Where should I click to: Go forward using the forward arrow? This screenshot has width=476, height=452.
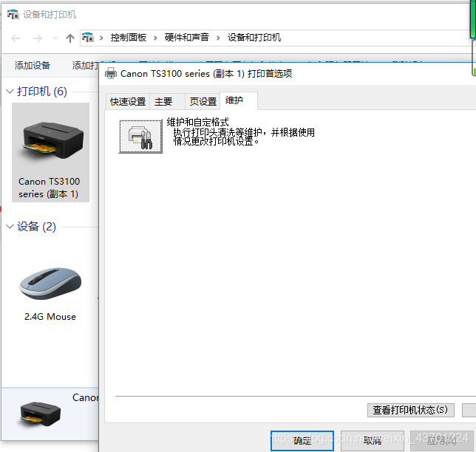(x=38, y=38)
